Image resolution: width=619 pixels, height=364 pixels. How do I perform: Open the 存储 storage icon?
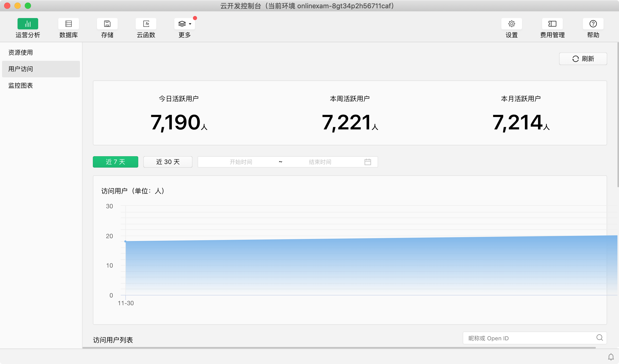[x=107, y=24]
